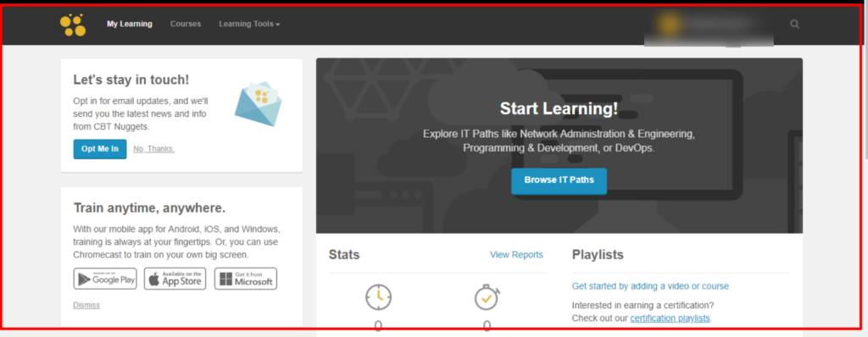Click the clock stats icon
The height and width of the screenshot is (337, 868).
[x=379, y=297]
